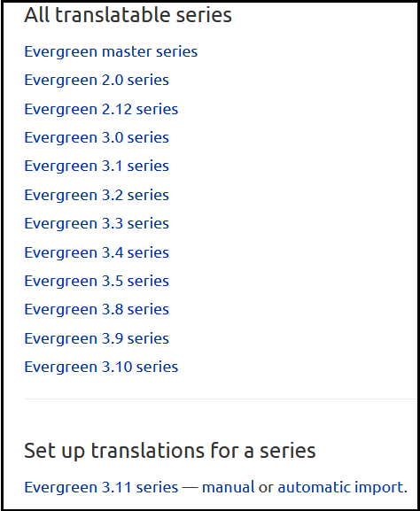This screenshot has width=420, height=511.
Task: Open Evergreen 3.3 series translations
Action: [x=97, y=223]
